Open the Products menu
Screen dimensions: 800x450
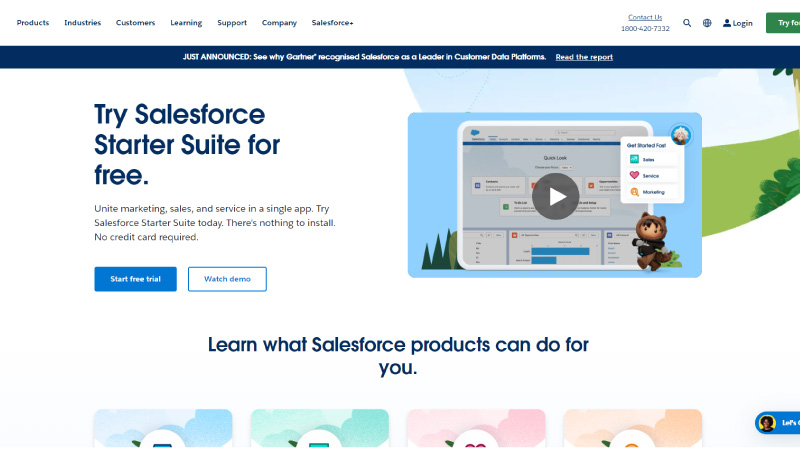(x=33, y=23)
